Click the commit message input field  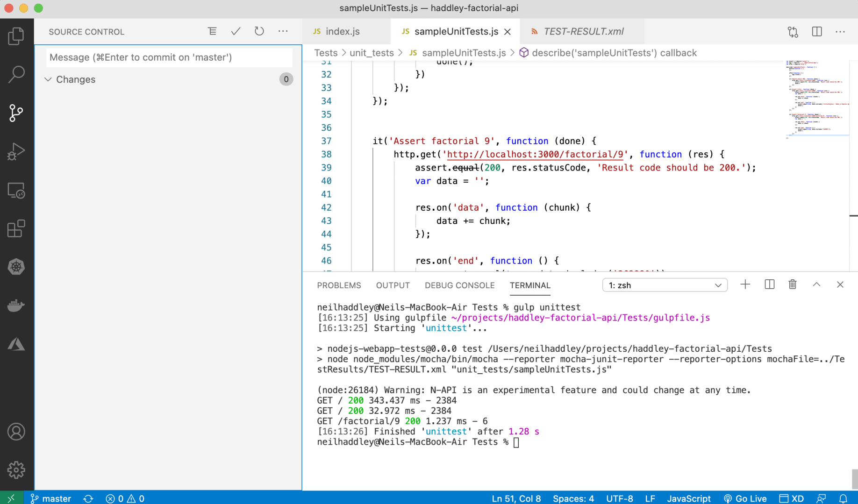pos(169,57)
